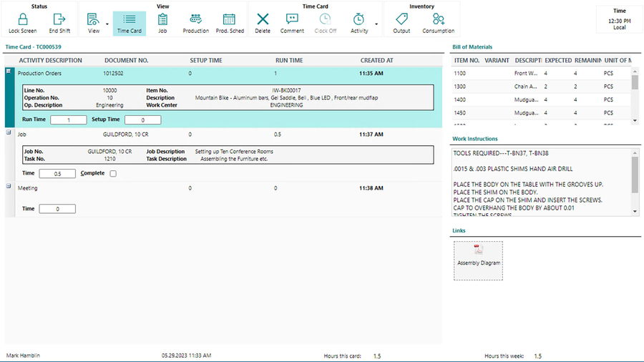
Task: Add a Comment to the time card
Action: pos(292,22)
